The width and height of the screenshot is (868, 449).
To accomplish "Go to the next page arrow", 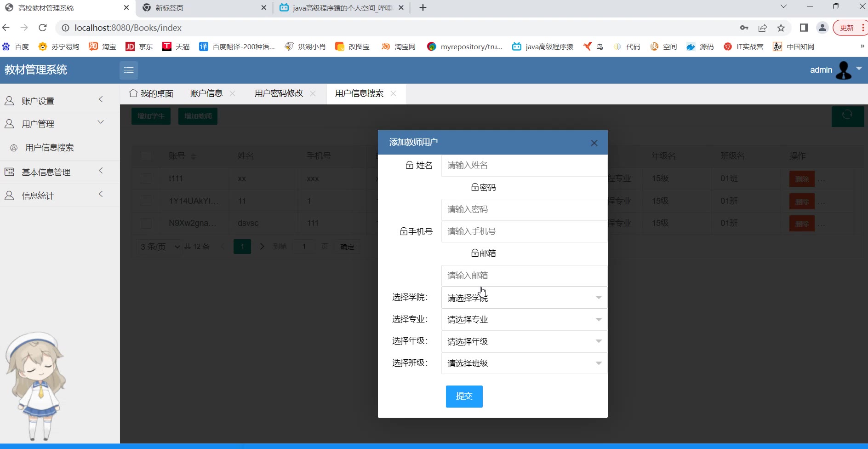I will pyautogui.click(x=262, y=247).
